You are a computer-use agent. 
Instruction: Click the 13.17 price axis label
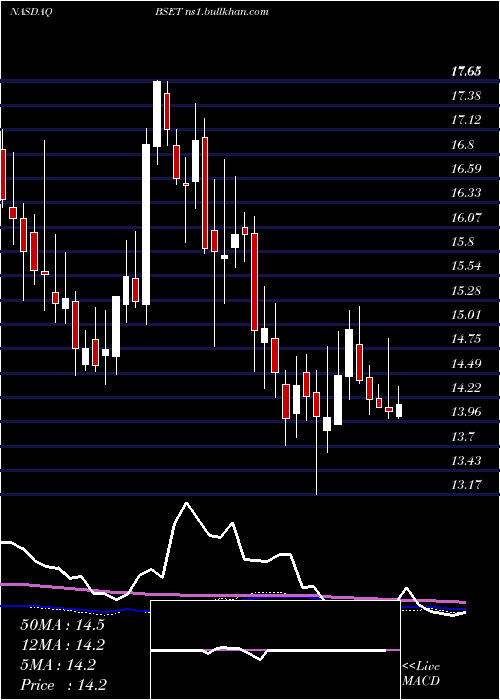pos(467,484)
